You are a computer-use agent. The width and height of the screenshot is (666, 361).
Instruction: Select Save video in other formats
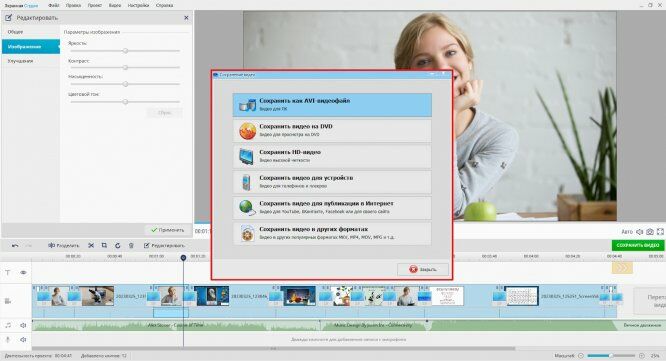tap(332, 233)
